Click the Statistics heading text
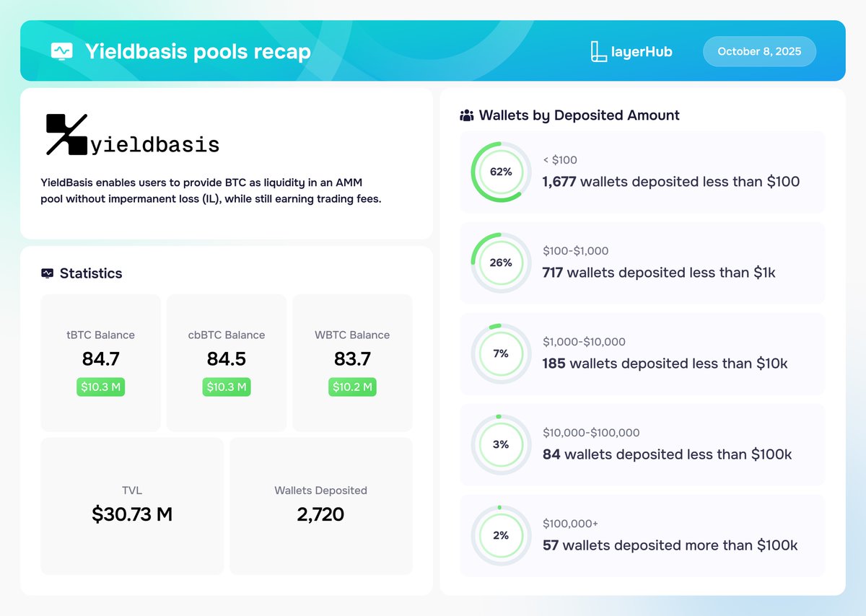The width and height of the screenshot is (866, 616). pos(91,273)
